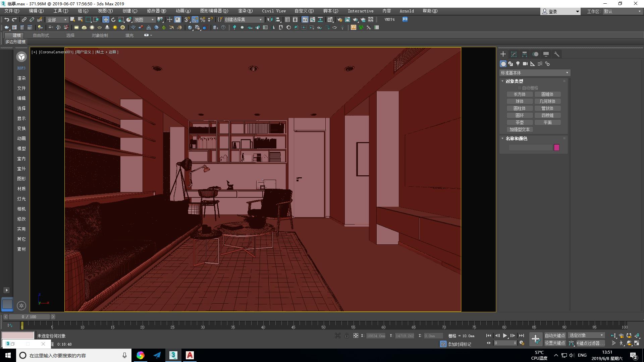Click the time slider 0 / 100 handle

click(29, 317)
